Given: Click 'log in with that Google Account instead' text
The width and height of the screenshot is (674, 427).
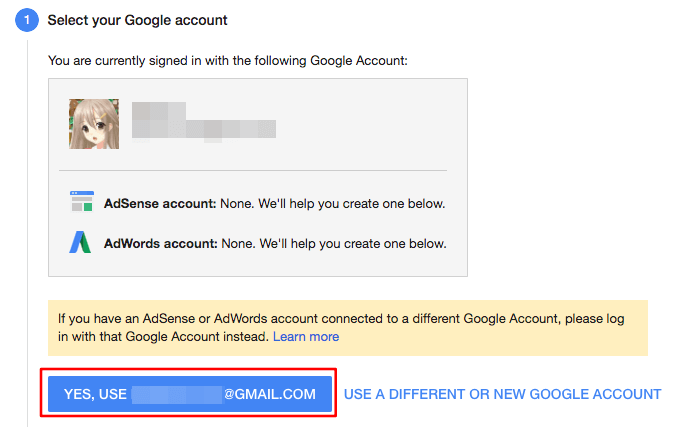Looking at the screenshot, I should click(x=162, y=337).
